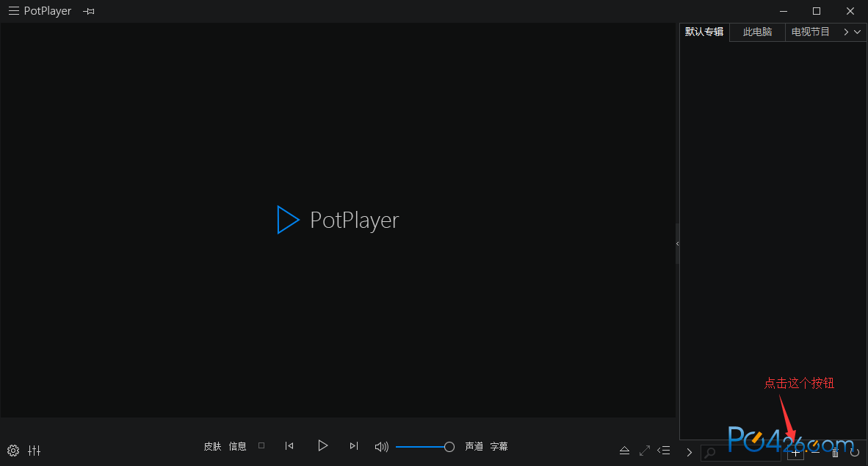Expand playlist options chevron beside search box
This screenshot has height=466, width=868.
coord(690,453)
